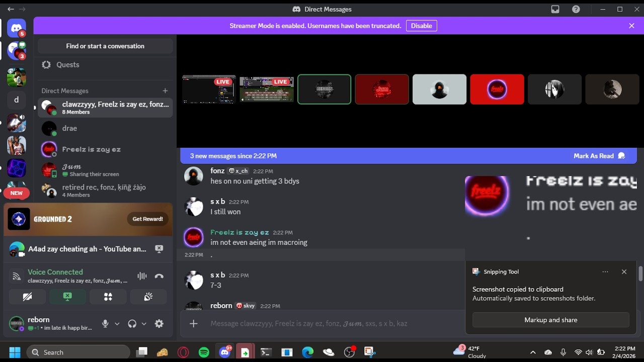The width and height of the screenshot is (644, 362).
Task: Open Microsoft Edge from taskbar
Action: point(308,352)
